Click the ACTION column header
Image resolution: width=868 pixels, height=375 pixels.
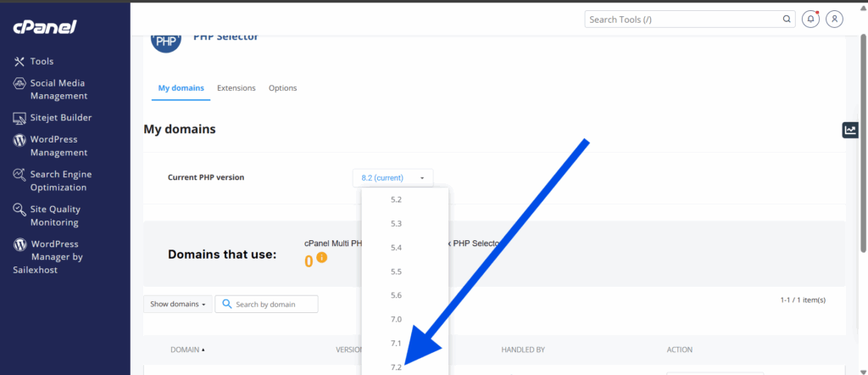click(x=680, y=350)
